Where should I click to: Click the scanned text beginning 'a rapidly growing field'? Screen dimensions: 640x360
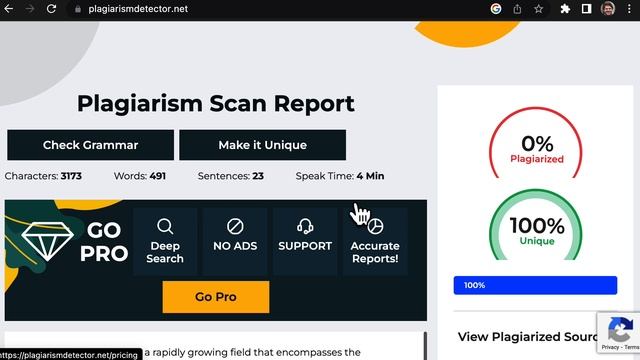coord(252,352)
